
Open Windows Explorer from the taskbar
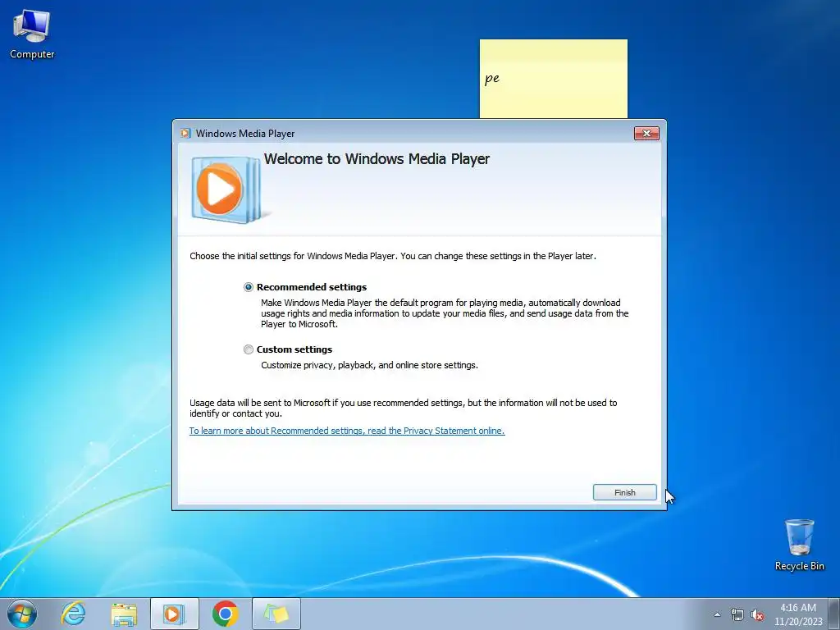[x=124, y=614]
